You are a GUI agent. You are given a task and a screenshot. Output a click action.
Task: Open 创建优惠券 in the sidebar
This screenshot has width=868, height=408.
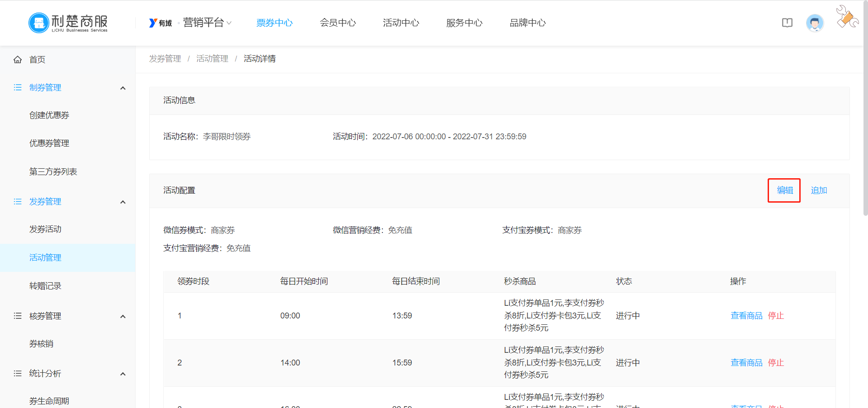pyautogui.click(x=49, y=115)
